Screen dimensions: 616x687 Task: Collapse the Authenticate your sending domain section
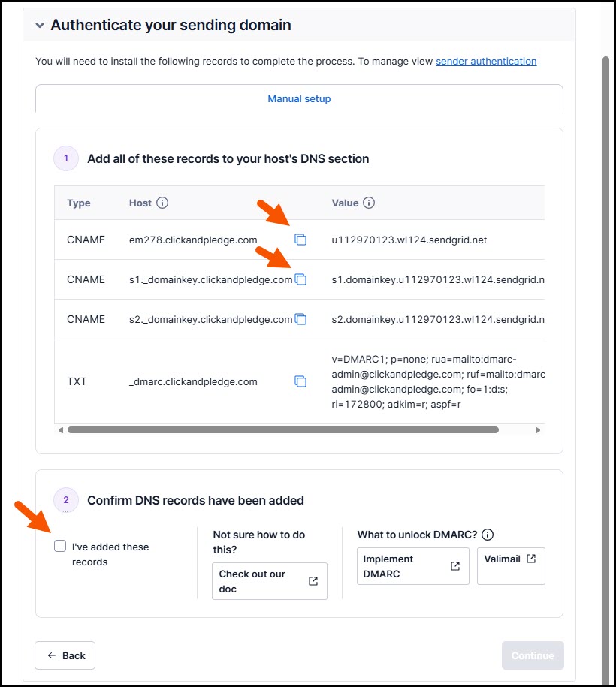click(x=40, y=26)
